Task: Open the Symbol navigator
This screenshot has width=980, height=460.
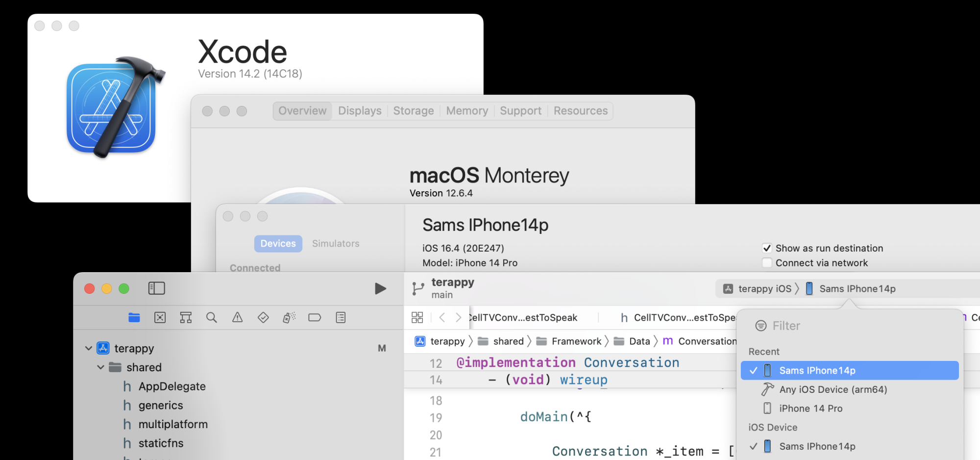Action: (x=186, y=318)
